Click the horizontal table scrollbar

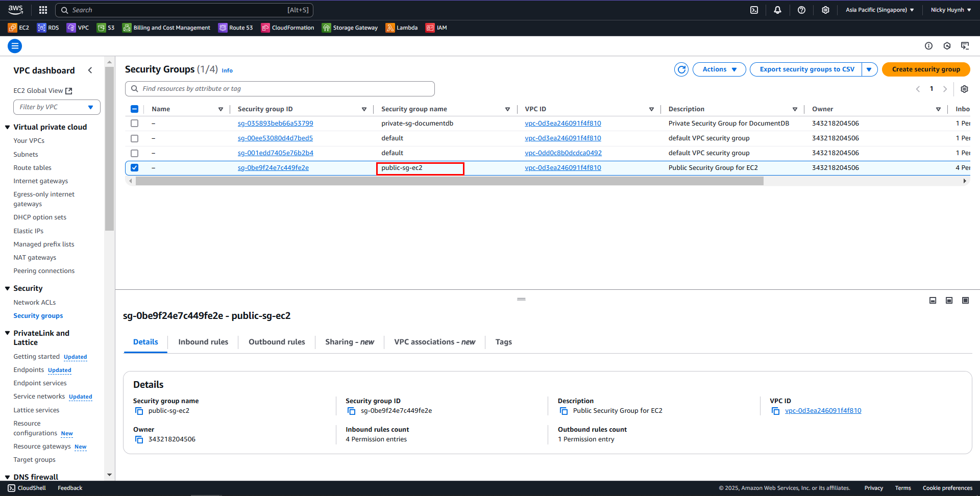(449, 181)
